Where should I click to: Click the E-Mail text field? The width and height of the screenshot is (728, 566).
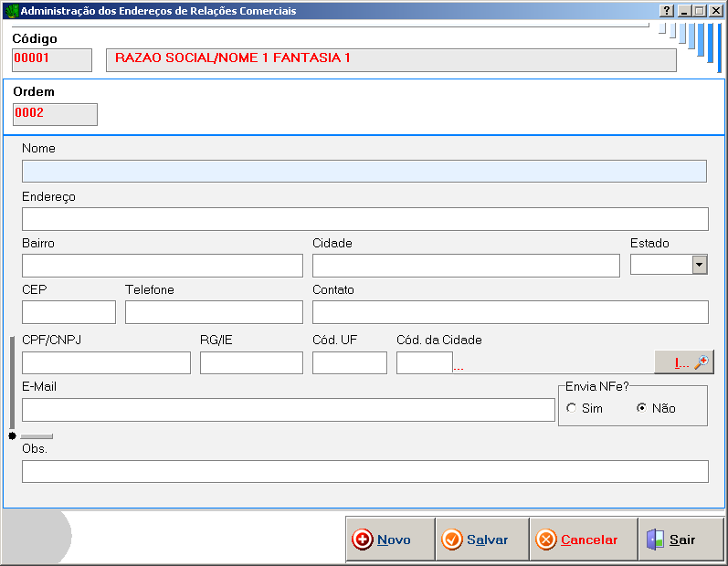point(288,410)
